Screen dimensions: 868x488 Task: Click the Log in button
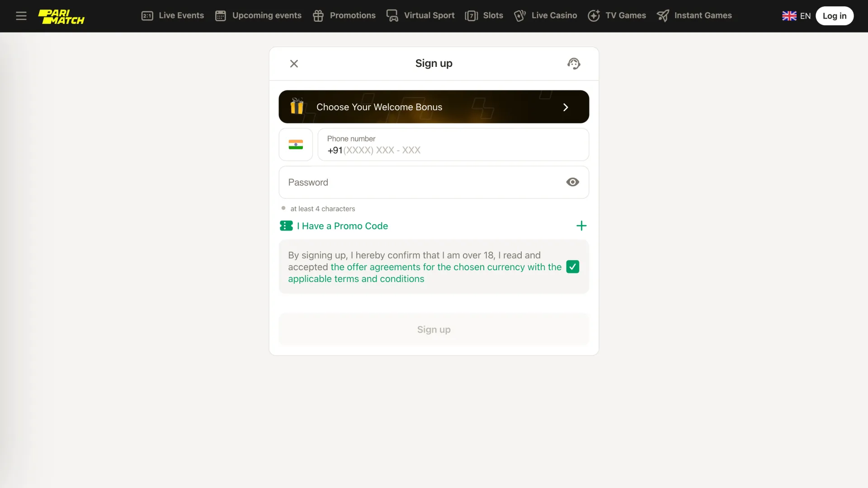click(835, 15)
